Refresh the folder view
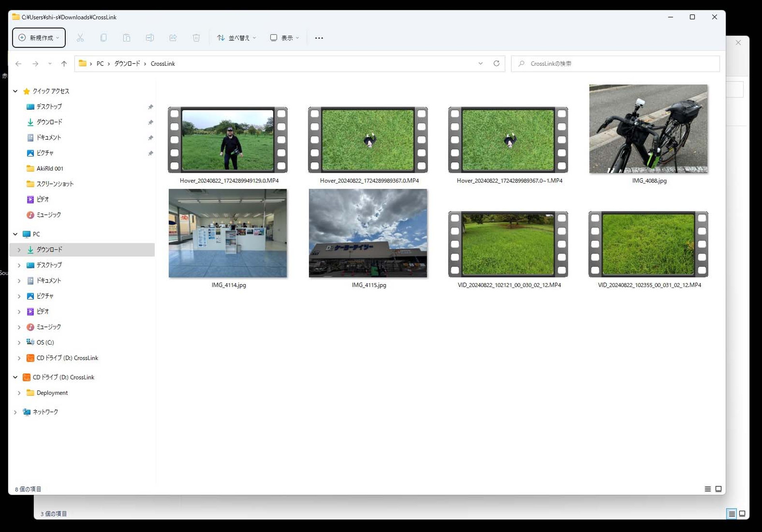Screen dimensions: 762x532 496,63
